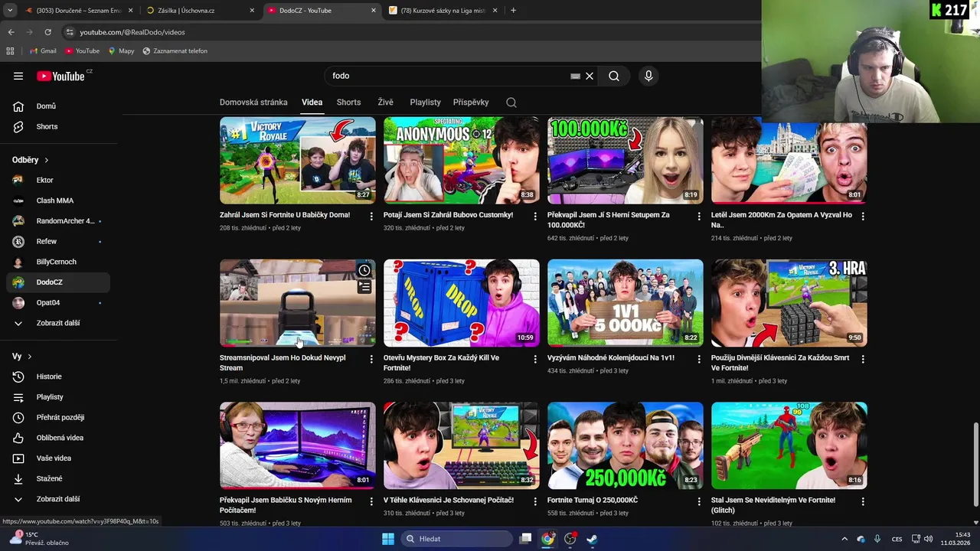The height and width of the screenshot is (551, 980).
Task: Open the YouTube hamburger guide menu
Action: coord(18,76)
